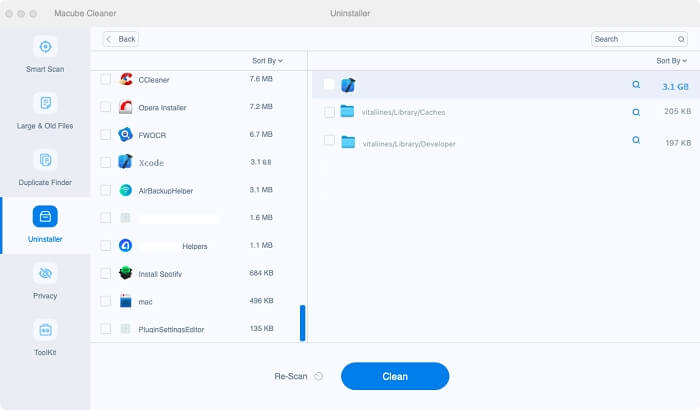Reveal Library/Caches with magnifier icon
The image size is (700, 410).
coord(636,112)
